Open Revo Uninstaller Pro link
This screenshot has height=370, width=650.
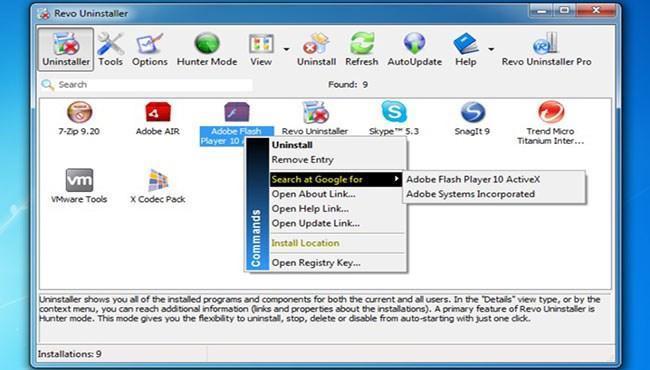pyautogui.click(x=546, y=49)
